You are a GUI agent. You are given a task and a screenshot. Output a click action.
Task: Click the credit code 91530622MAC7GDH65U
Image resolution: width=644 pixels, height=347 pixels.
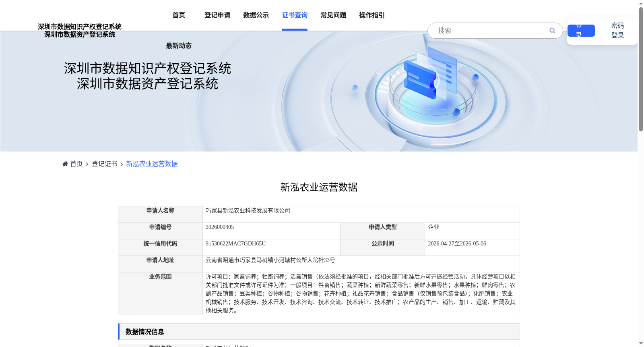236,244
